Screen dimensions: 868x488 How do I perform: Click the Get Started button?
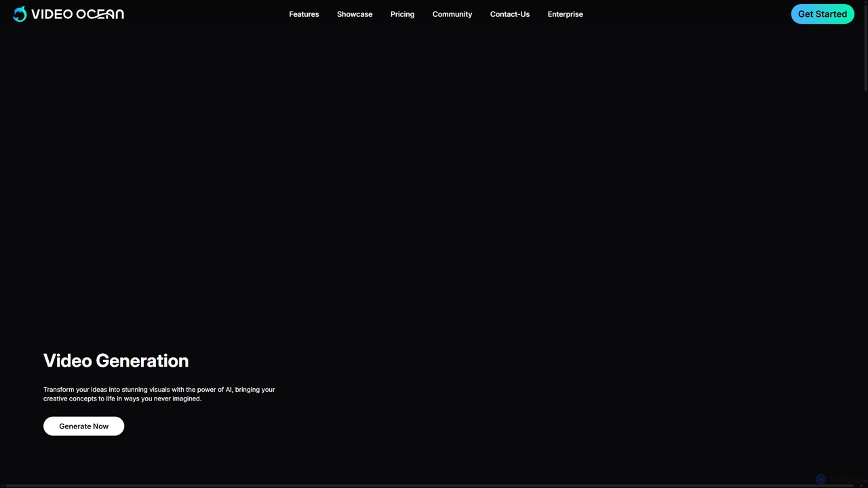coord(823,14)
